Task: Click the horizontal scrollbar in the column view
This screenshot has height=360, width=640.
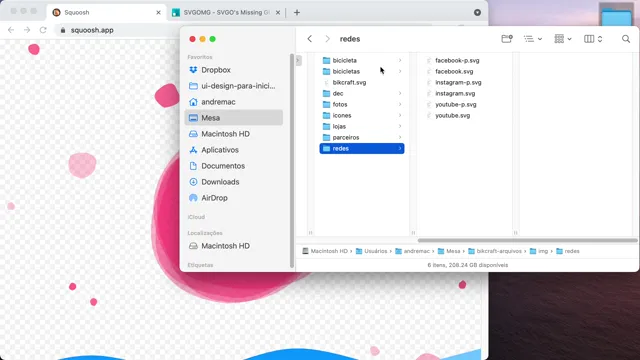Action: 527,240
